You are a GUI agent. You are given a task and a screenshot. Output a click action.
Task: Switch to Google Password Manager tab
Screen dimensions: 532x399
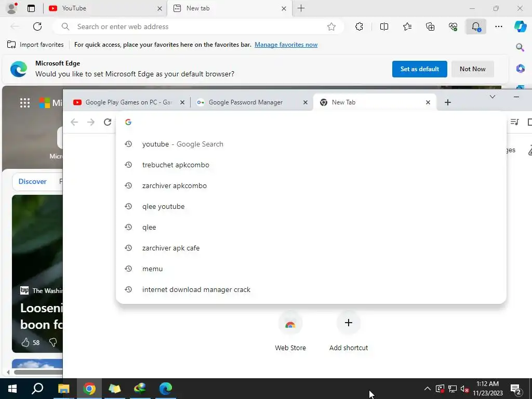(x=251, y=102)
